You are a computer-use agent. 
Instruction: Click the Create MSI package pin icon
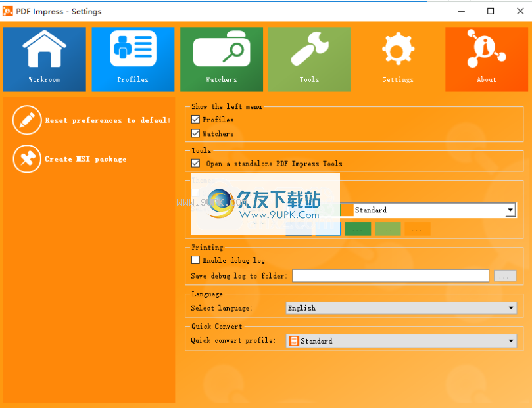pyautogui.click(x=27, y=159)
